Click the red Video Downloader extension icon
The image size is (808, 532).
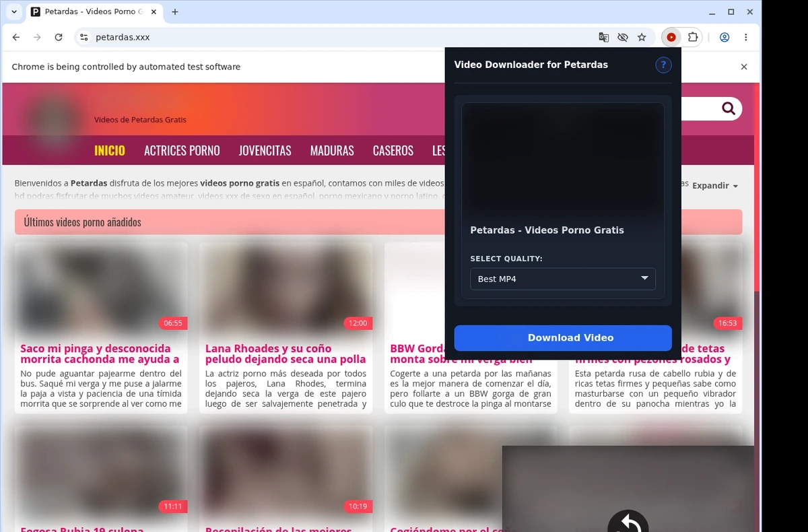click(671, 37)
